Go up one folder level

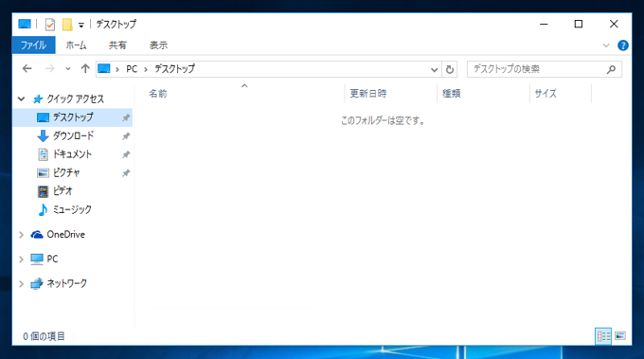click(85, 68)
